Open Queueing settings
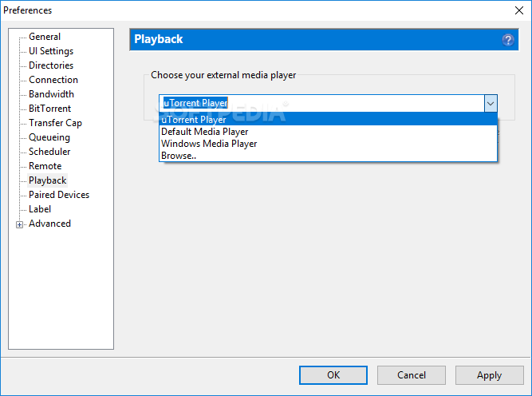The width and height of the screenshot is (532, 396). point(49,137)
